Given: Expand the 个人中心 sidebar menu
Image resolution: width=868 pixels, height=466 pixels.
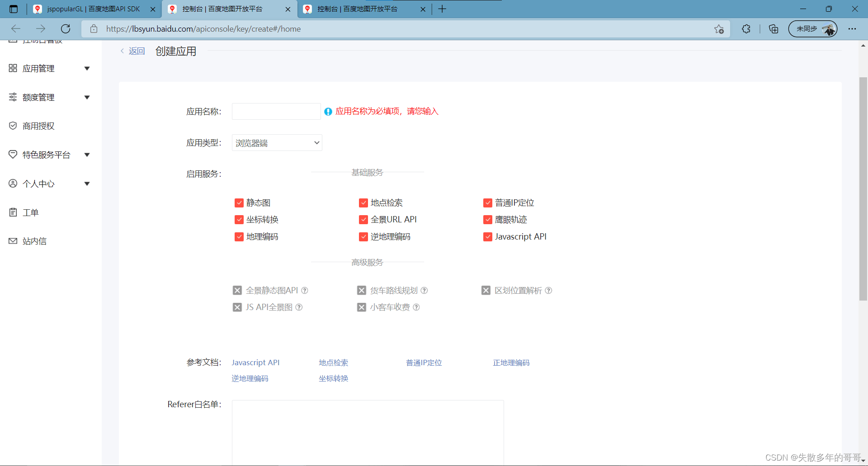Looking at the screenshot, I should tap(87, 183).
